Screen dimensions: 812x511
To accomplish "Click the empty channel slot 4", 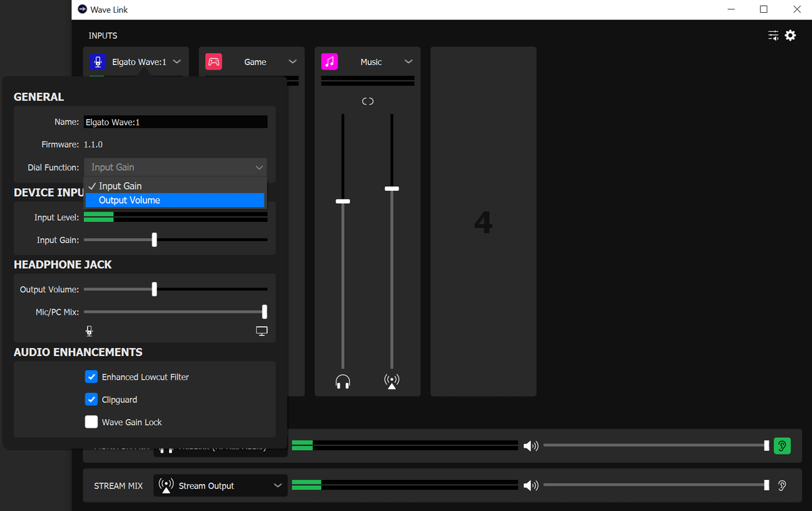I will coord(483,221).
